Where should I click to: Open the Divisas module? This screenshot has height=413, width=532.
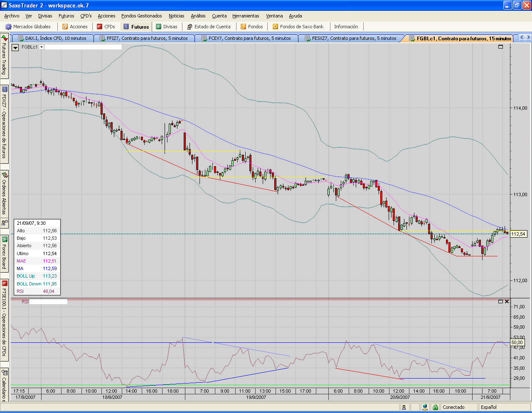(166, 27)
